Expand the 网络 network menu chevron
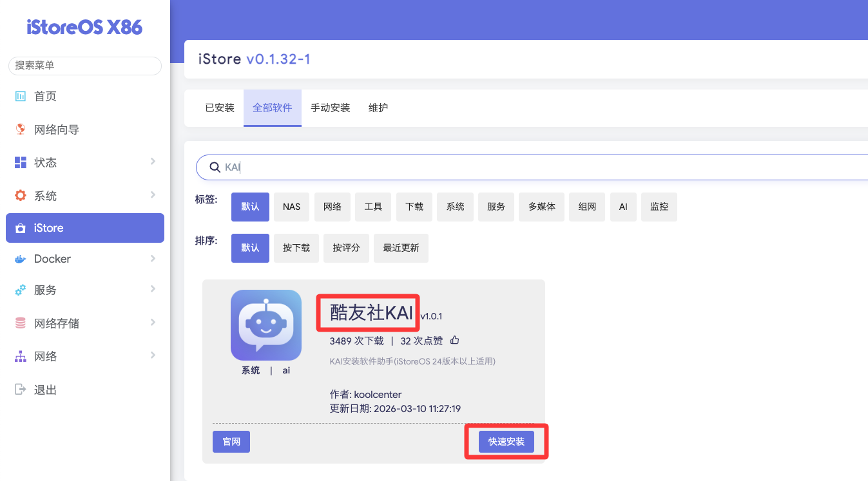Viewport: 868px width, 481px height. 153,355
